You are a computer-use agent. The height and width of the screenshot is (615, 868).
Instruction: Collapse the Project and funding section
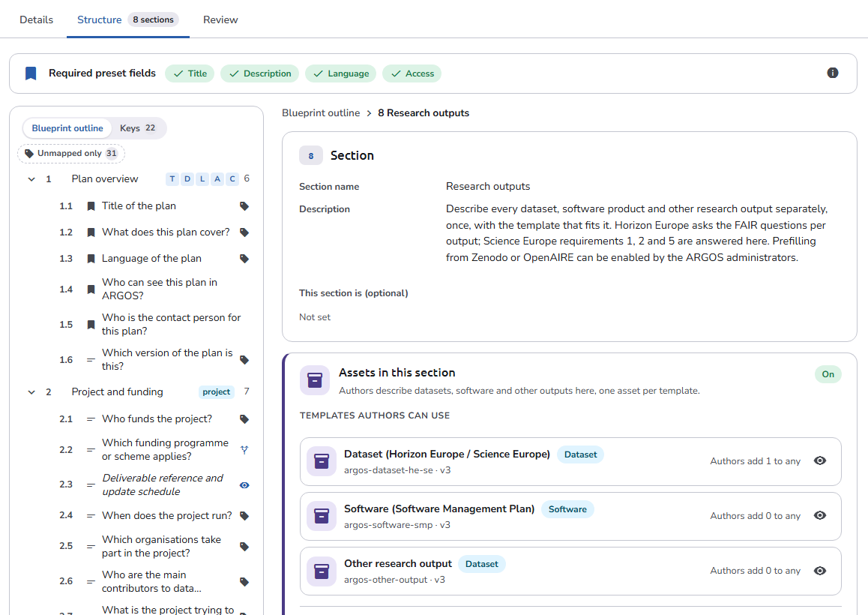31,392
